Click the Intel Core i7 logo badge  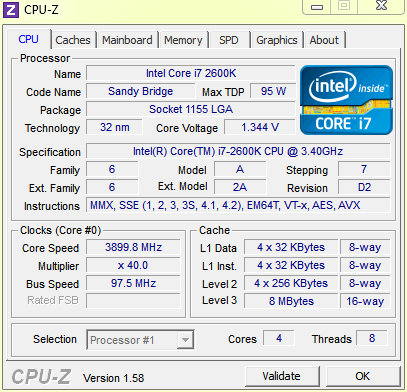tap(346, 100)
